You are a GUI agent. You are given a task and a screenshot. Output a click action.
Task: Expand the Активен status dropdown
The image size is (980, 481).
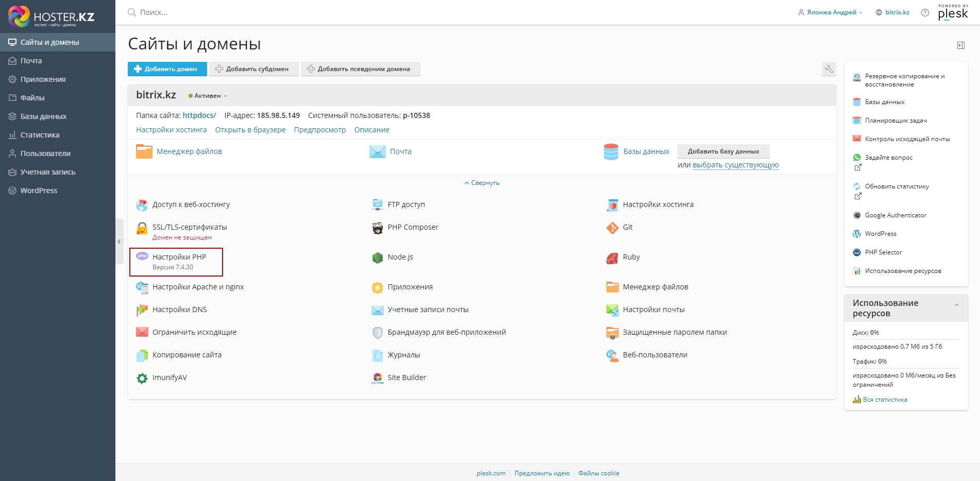pos(208,96)
